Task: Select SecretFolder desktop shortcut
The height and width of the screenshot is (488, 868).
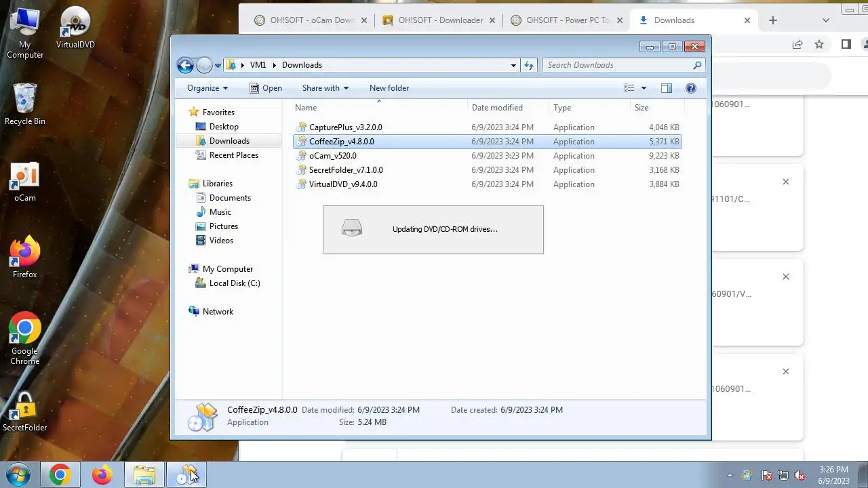Action: pyautogui.click(x=25, y=412)
